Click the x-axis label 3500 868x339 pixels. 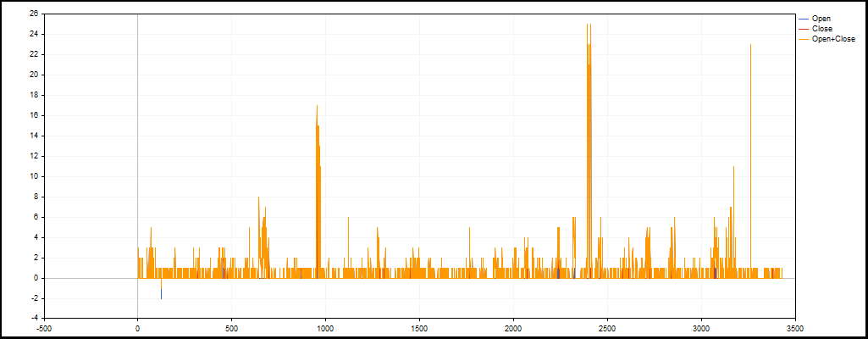pos(795,327)
